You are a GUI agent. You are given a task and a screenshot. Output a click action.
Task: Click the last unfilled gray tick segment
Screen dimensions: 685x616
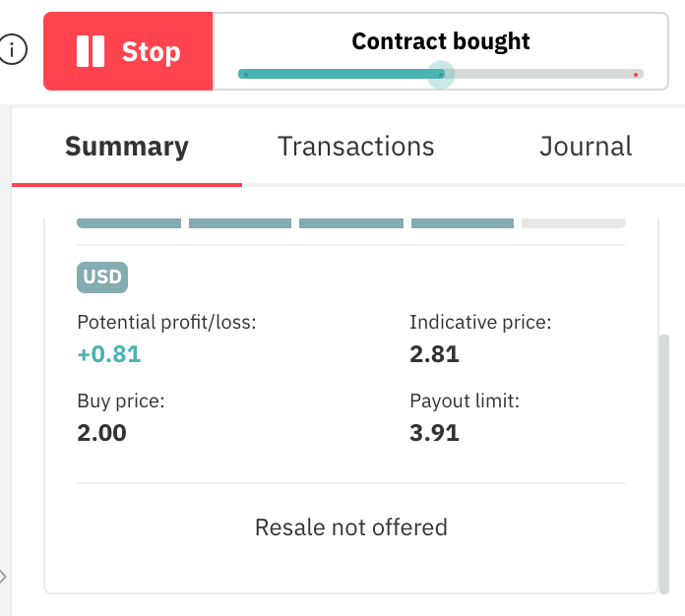pos(574,223)
